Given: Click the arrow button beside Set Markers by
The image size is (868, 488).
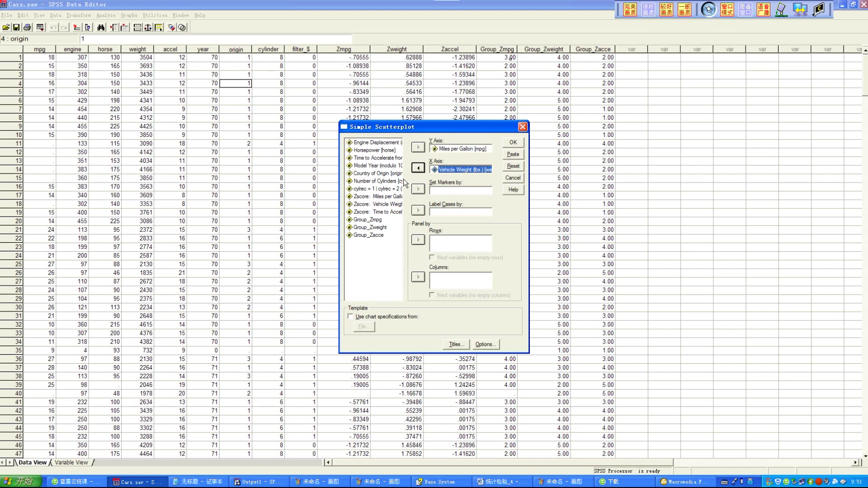Looking at the screenshot, I should 418,189.
